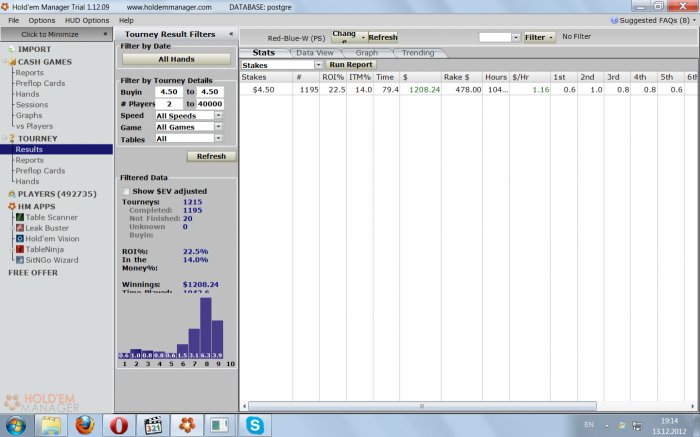
Task: Launch TableNinja from the sidebar
Action: point(42,250)
